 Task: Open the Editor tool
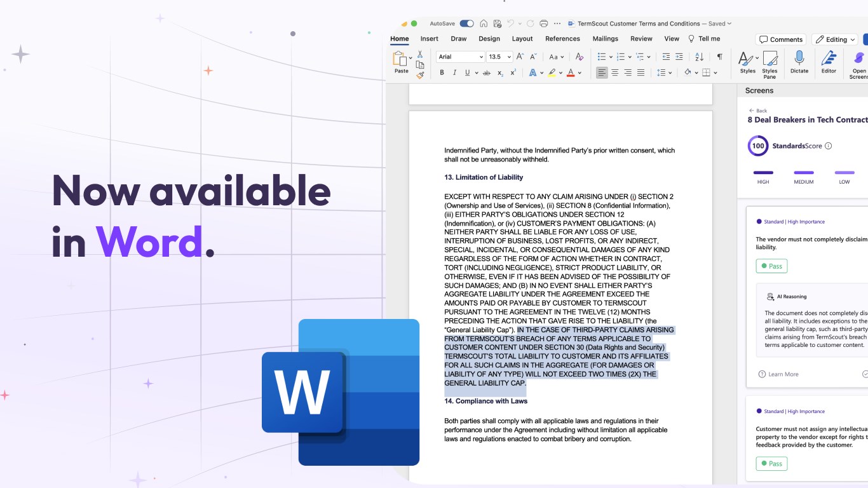coord(829,62)
